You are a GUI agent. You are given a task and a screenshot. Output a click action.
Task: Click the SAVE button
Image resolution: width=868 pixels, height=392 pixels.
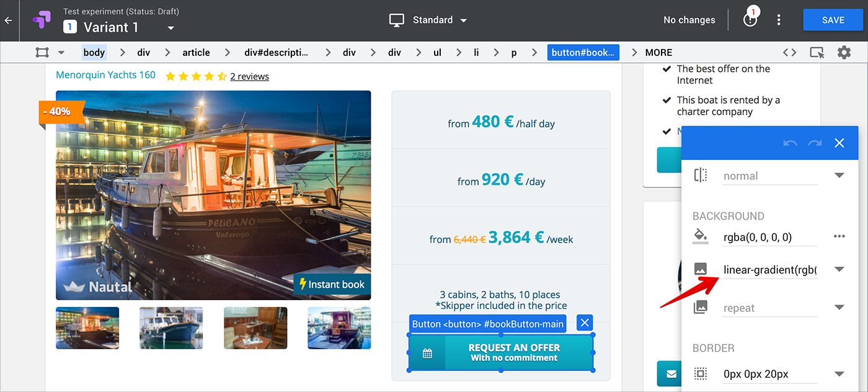coord(833,20)
